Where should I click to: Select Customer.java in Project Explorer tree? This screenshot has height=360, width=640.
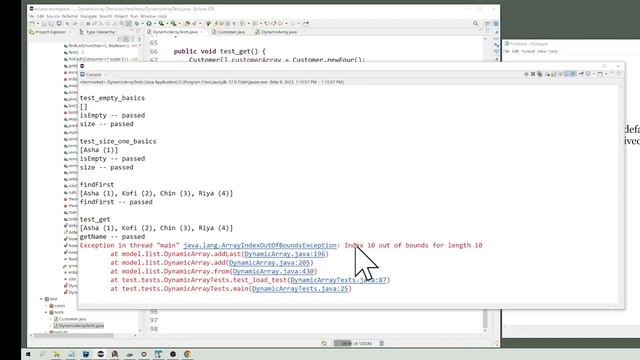(x=70, y=319)
